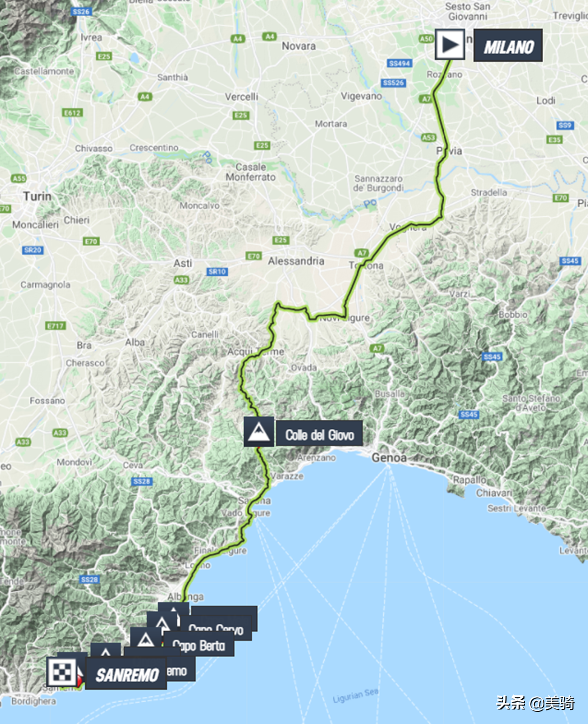The image size is (588, 724).
Task: Open the SANREMO finish label
Action: coord(126,674)
